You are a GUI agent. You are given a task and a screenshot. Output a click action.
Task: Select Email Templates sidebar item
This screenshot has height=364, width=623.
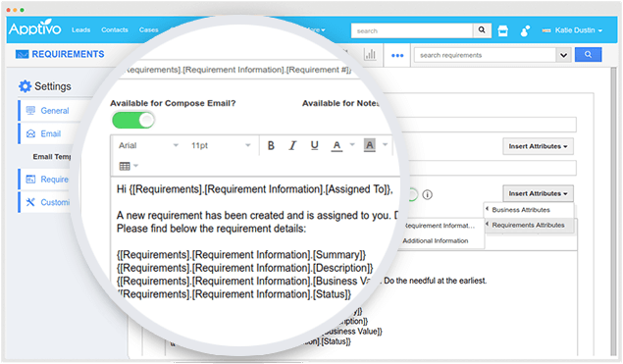(x=52, y=157)
